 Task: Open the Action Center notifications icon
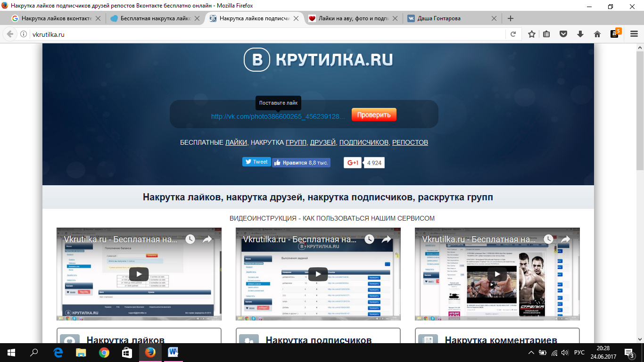[x=630, y=353]
